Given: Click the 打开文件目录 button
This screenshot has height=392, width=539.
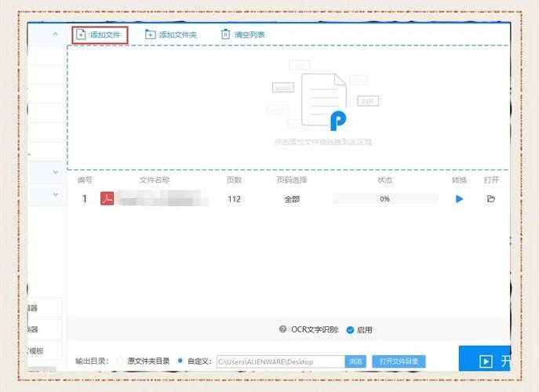Looking at the screenshot, I should click(x=399, y=361).
